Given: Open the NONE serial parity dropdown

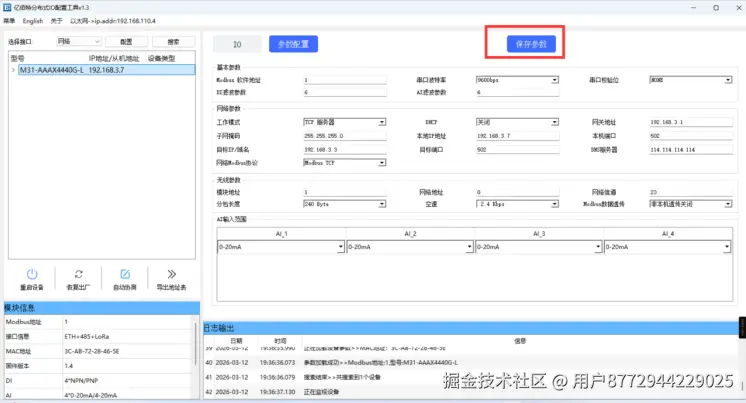Looking at the screenshot, I should [x=690, y=80].
